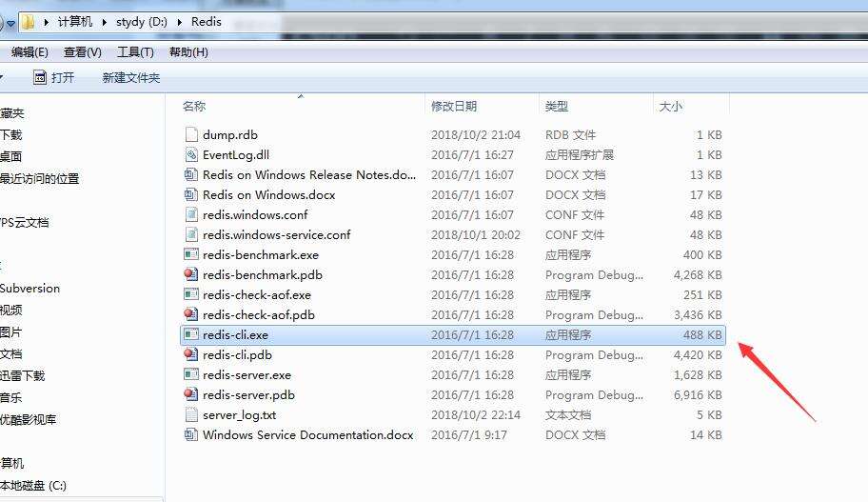
Task: Select Subversion in the navigation pane
Action: 30,288
